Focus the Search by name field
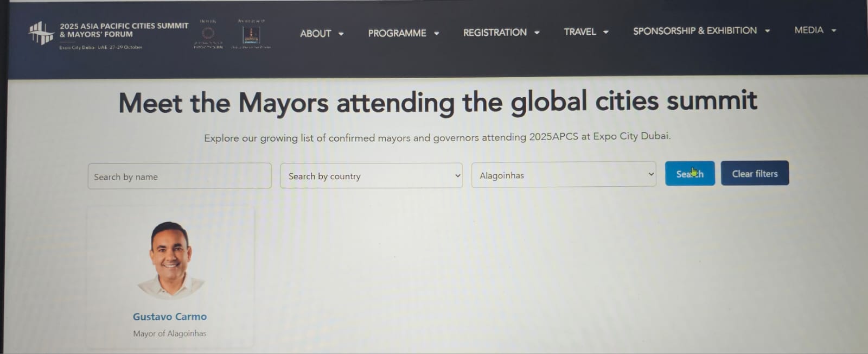This screenshot has height=354, width=868. [179, 176]
